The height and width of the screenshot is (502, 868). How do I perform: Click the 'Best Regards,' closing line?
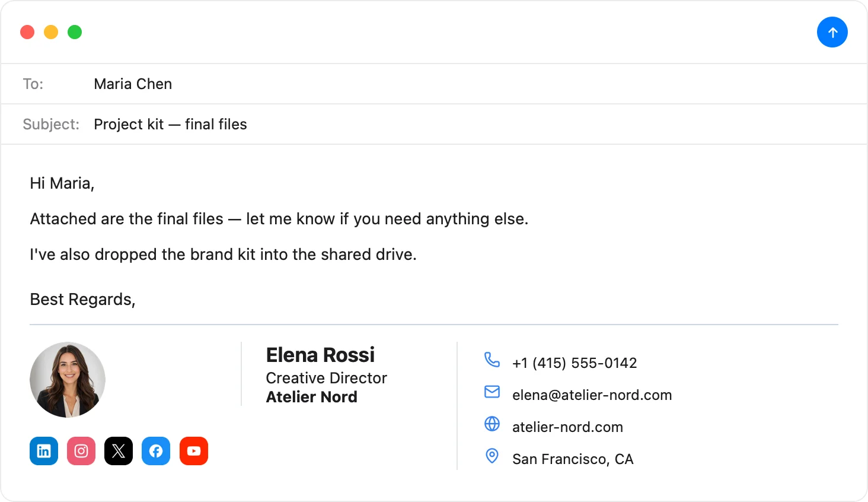point(82,300)
